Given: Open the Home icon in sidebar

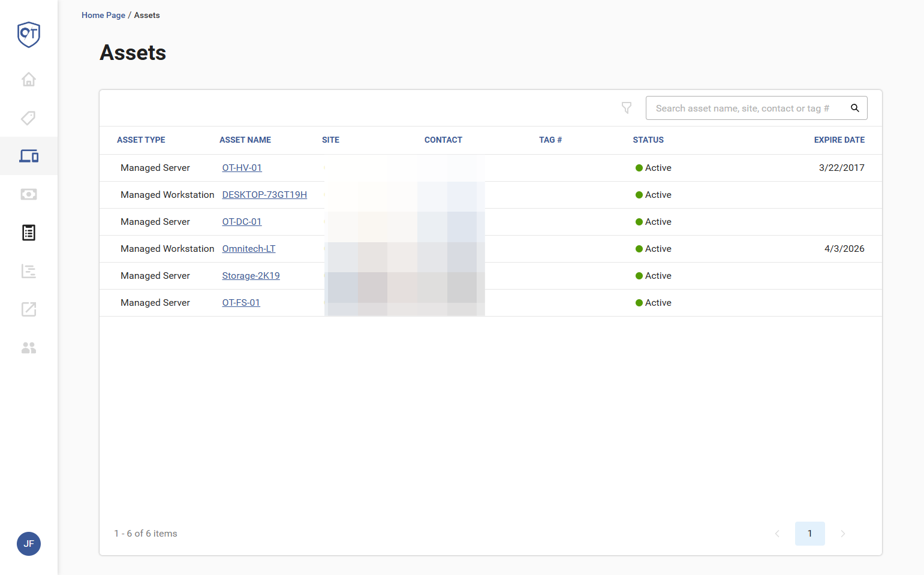Looking at the screenshot, I should pos(29,79).
